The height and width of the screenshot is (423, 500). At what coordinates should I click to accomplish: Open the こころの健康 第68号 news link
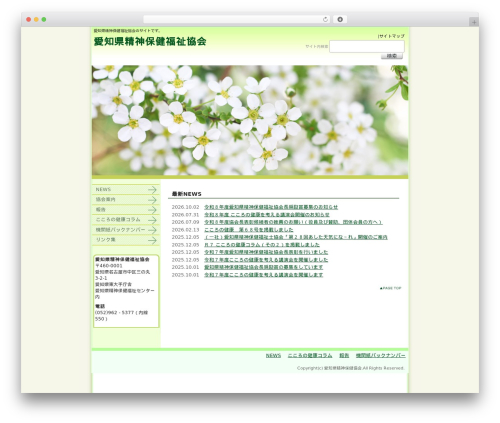pyautogui.click(x=249, y=230)
